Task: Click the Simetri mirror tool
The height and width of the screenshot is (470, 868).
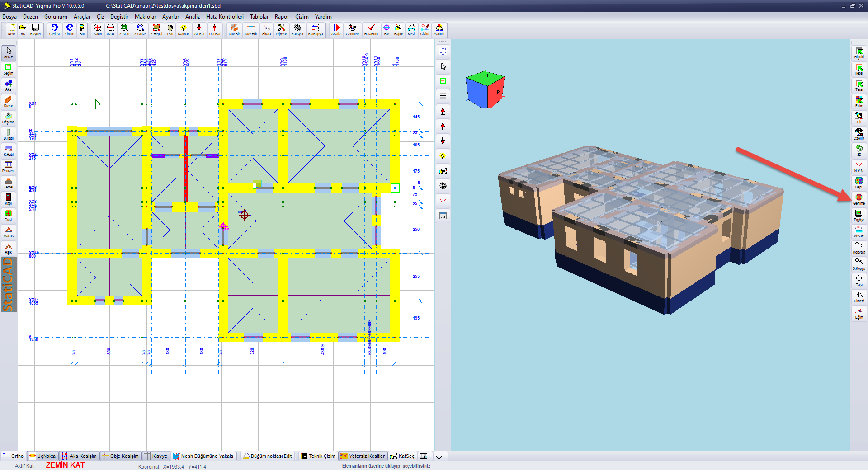Action: point(859,297)
